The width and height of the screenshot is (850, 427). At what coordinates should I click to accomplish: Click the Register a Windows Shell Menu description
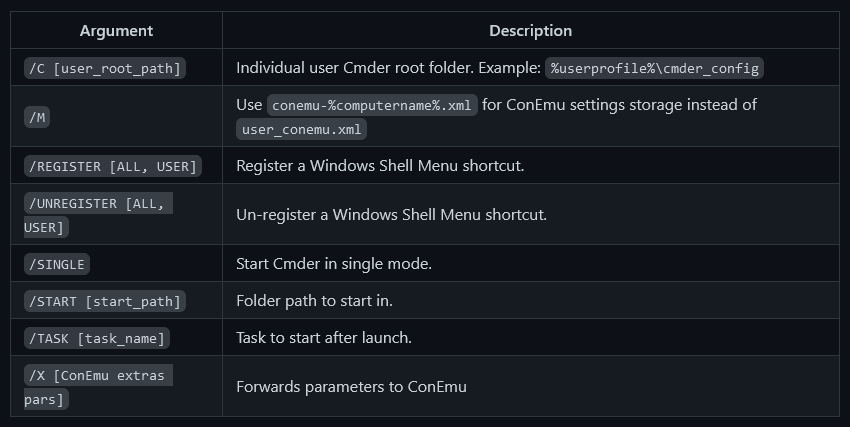coord(380,166)
